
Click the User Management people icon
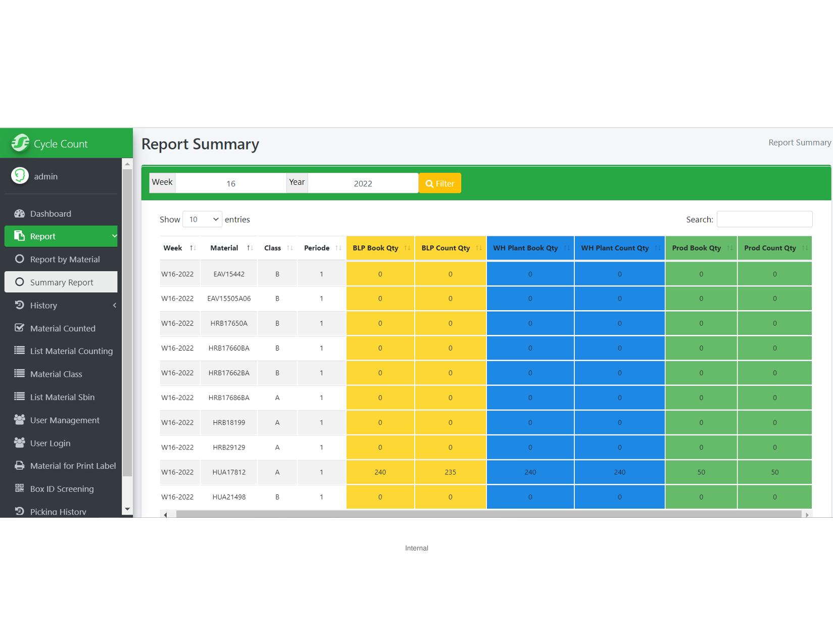click(19, 420)
